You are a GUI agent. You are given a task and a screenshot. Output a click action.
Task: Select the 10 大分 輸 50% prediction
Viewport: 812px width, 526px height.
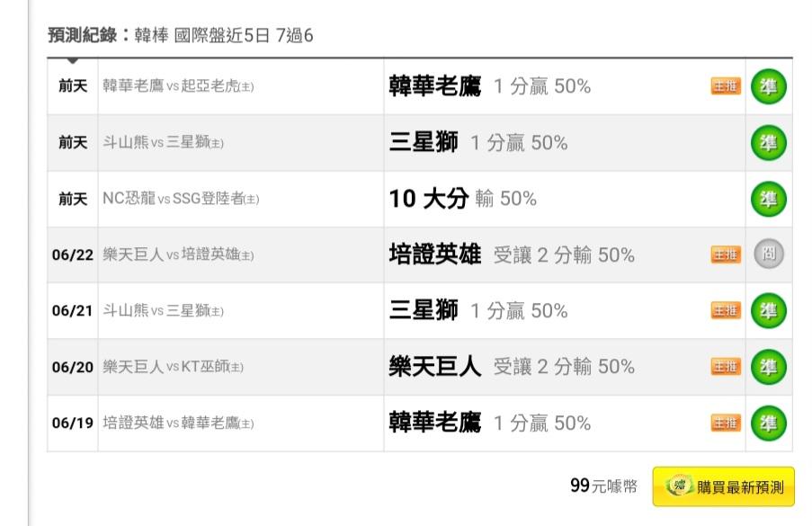tap(462, 199)
